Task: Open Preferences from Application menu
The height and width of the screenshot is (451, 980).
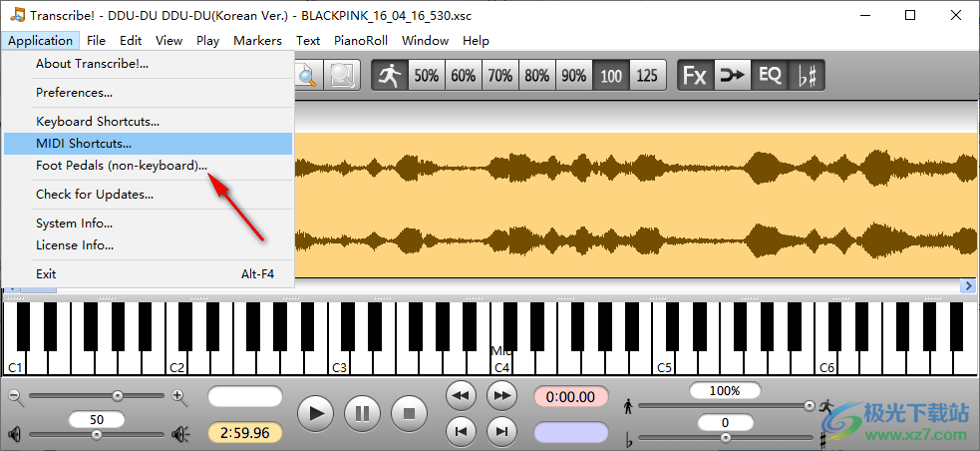Action: click(149, 93)
